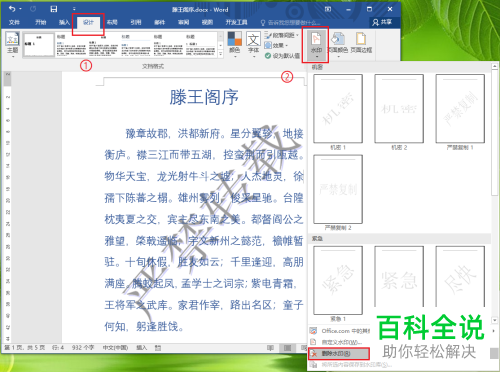Open the 颜色 (Colors) theme palette
The height and width of the screenshot is (372, 500).
235,45
